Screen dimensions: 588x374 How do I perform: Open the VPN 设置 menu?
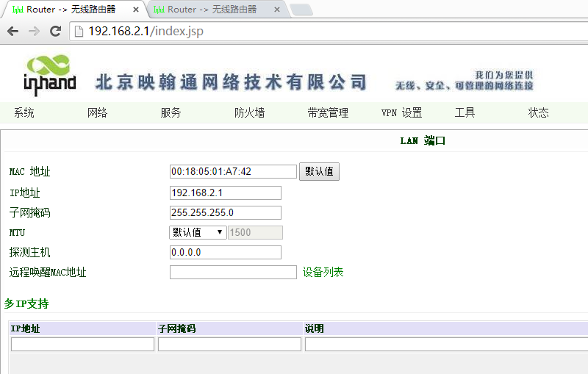[401, 112]
